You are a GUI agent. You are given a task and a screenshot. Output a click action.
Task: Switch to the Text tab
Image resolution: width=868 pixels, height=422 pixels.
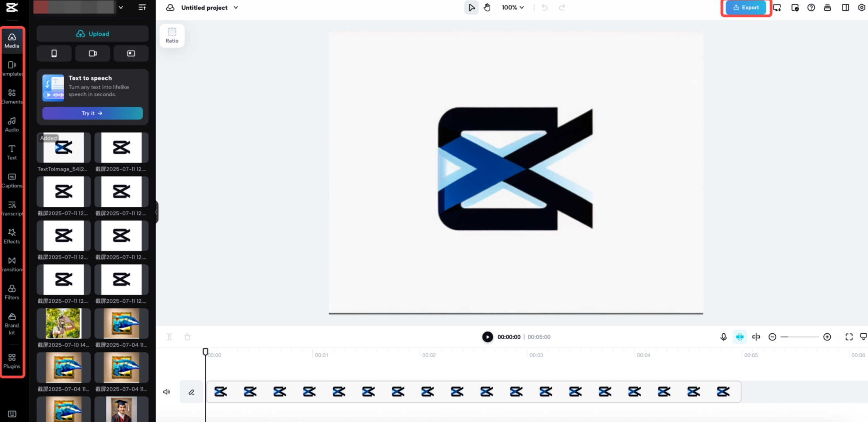[x=12, y=152]
